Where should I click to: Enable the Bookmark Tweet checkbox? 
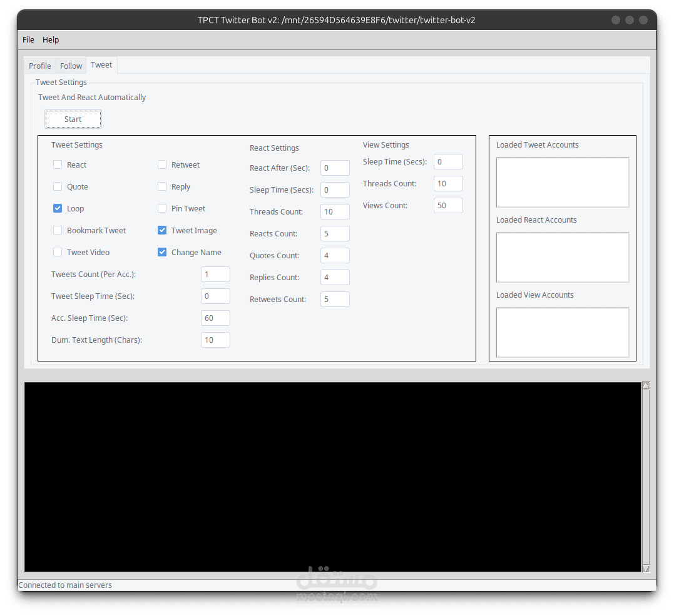[x=58, y=230]
